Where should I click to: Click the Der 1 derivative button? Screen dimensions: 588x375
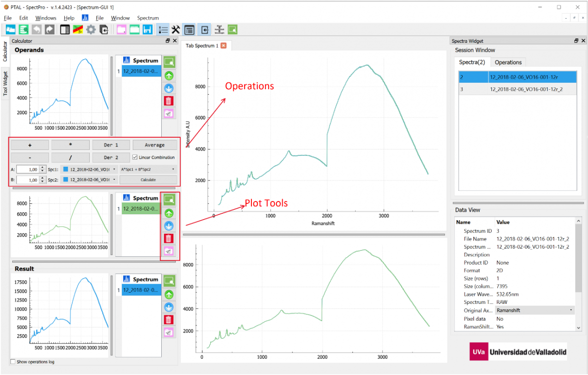[x=111, y=145]
